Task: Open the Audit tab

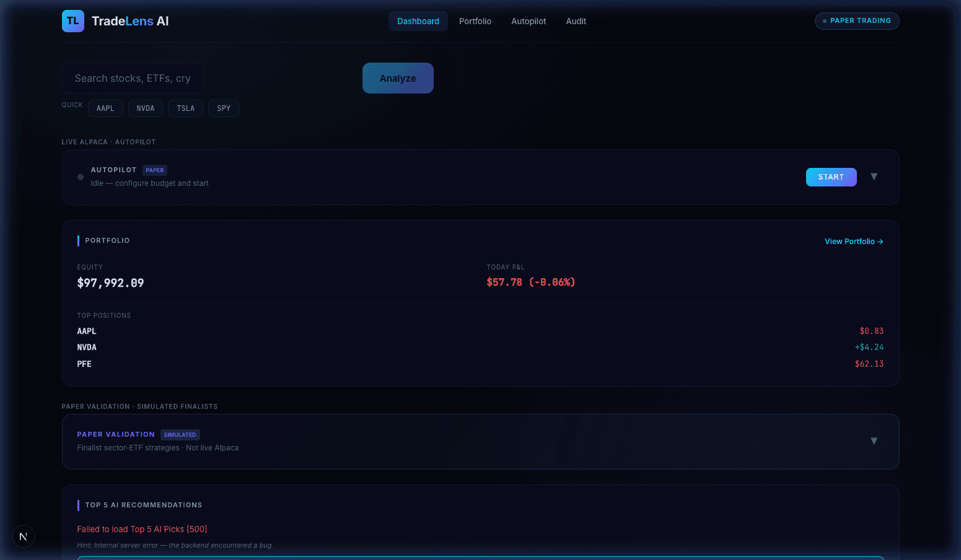Action: pyautogui.click(x=576, y=20)
